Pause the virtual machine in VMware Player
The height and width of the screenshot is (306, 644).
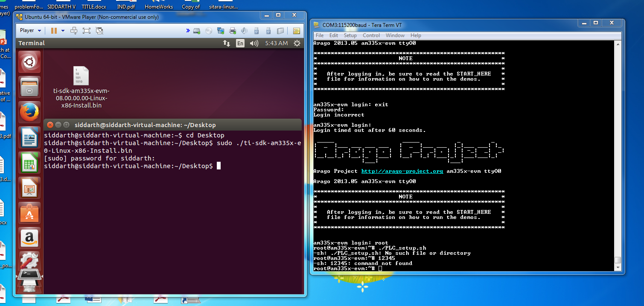coord(54,30)
